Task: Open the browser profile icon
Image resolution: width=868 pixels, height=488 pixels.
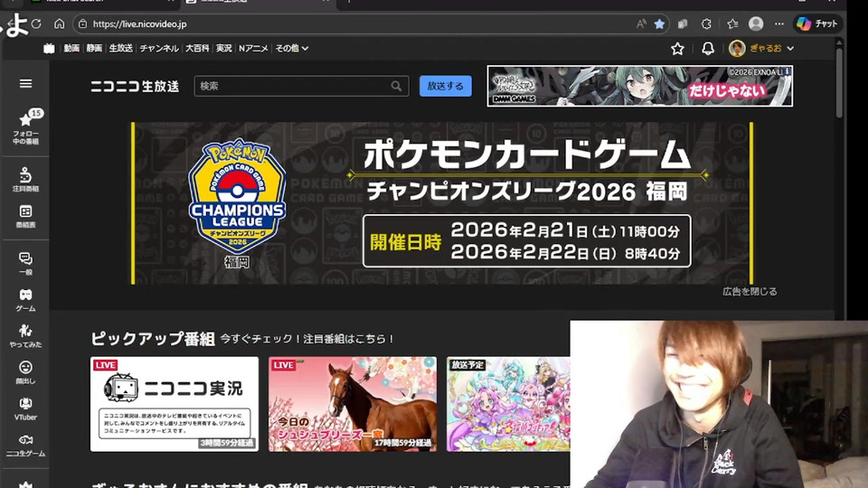Action: [x=756, y=23]
